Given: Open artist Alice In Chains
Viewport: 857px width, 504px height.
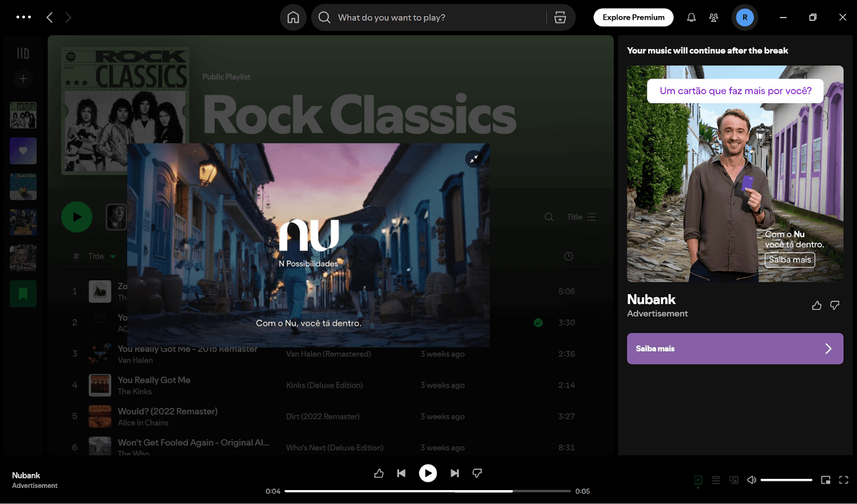Looking at the screenshot, I should 143,423.
